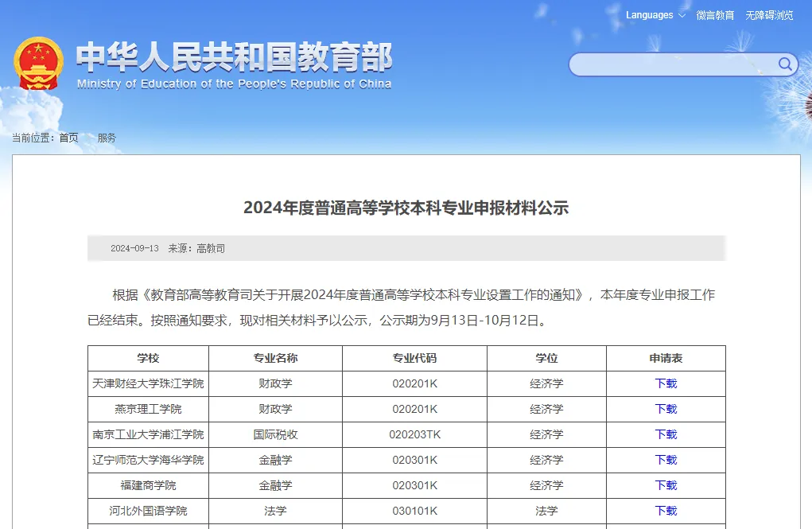This screenshot has height=529, width=812.
Task: Click the 天津财经大学珠江学院 cell
Action: (148, 383)
